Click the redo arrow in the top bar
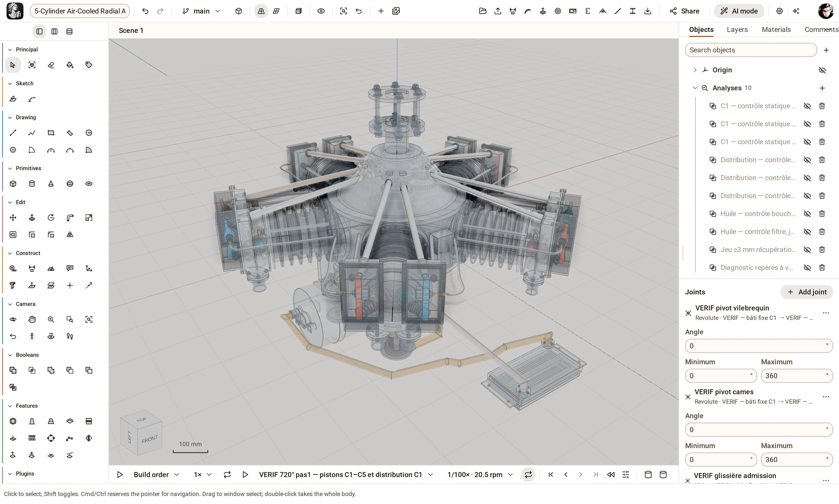This screenshot has height=504, width=839. pyautogui.click(x=160, y=11)
